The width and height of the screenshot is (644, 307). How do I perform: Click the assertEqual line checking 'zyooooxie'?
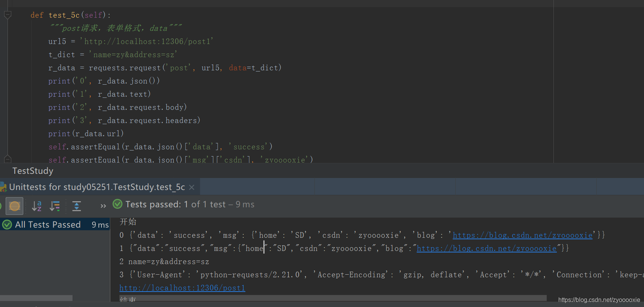181,160
